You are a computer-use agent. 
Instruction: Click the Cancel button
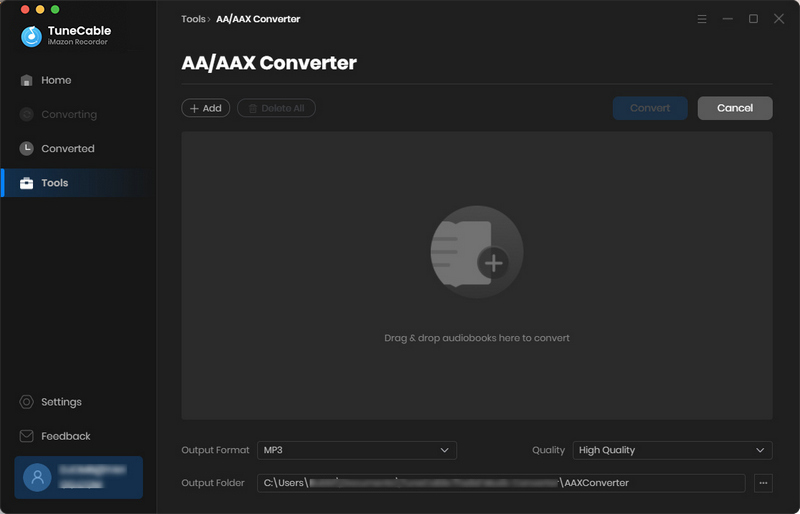pyautogui.click(x=735, y=108)
